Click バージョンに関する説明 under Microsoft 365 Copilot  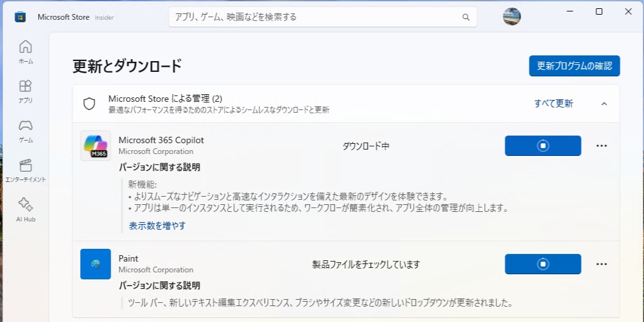pos(160,167)
